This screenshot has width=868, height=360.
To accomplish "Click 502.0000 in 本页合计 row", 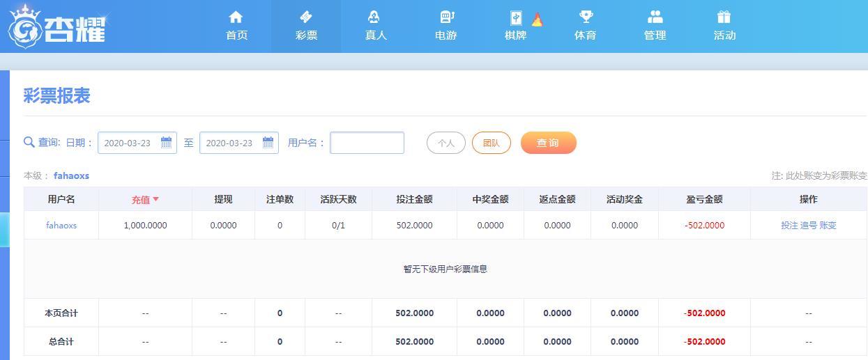I will click(414, 313).
